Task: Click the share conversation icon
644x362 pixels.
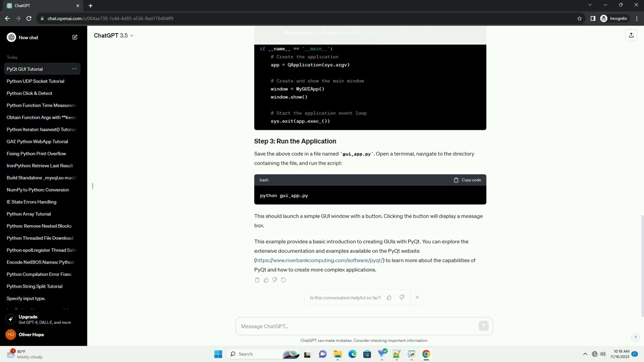Action: [x=631, y=35]
